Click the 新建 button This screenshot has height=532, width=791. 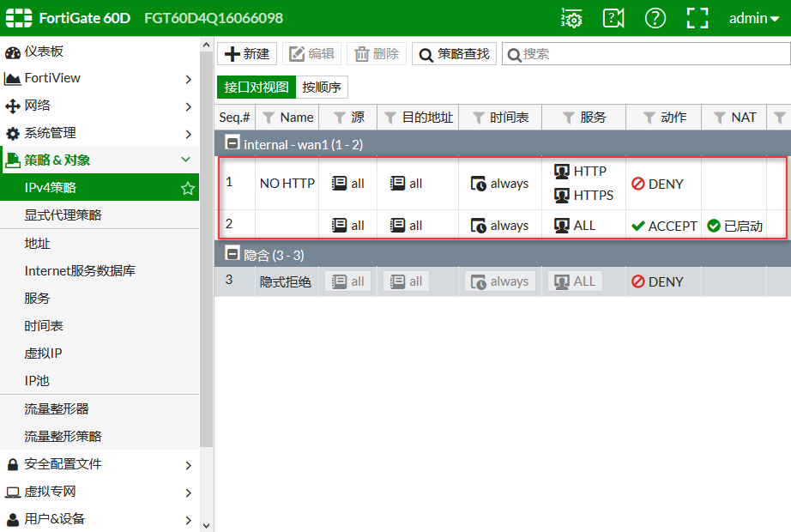point(247,54)
